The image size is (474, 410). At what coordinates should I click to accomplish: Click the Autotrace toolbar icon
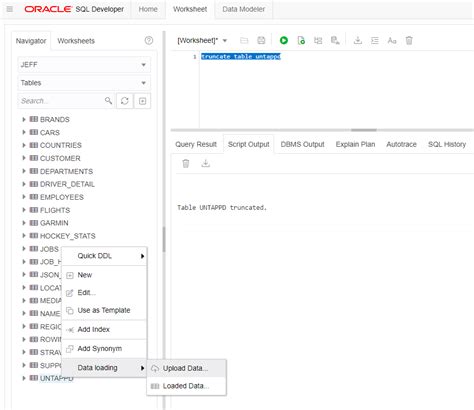[x=335, y=41]
